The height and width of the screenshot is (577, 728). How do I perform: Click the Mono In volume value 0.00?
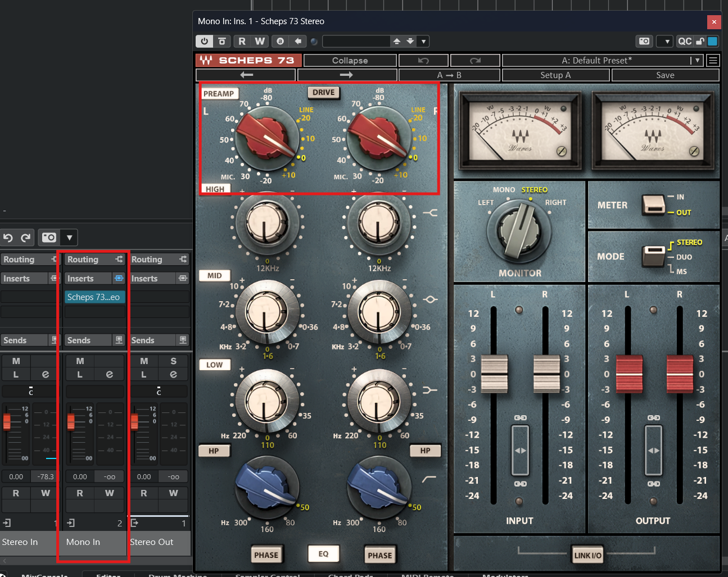tap(80, 476)
